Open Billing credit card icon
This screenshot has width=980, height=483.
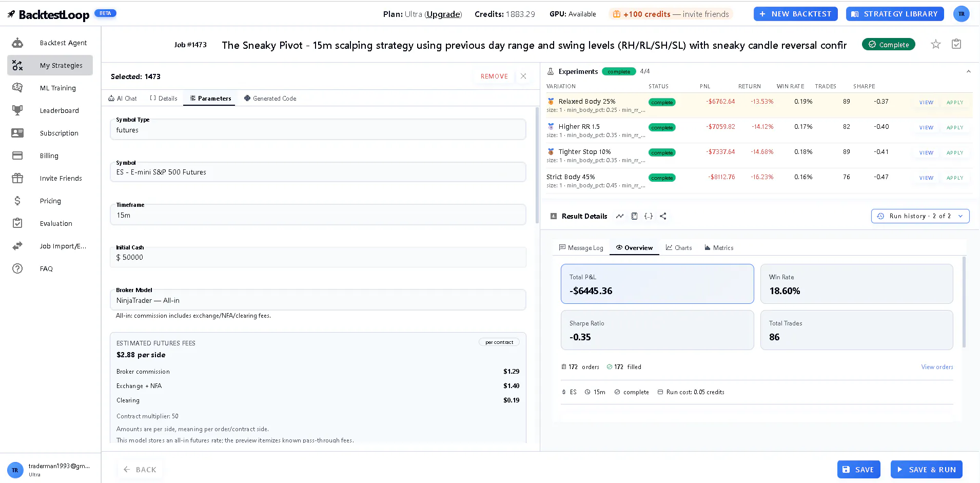(17, 156)
